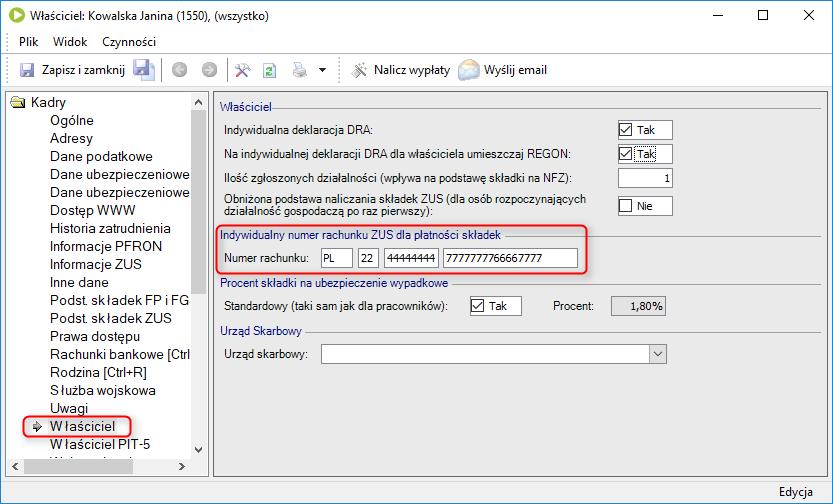Screen dimensions: 833x504
Task: Open the Plik menu
Action: tap(28, 42)
